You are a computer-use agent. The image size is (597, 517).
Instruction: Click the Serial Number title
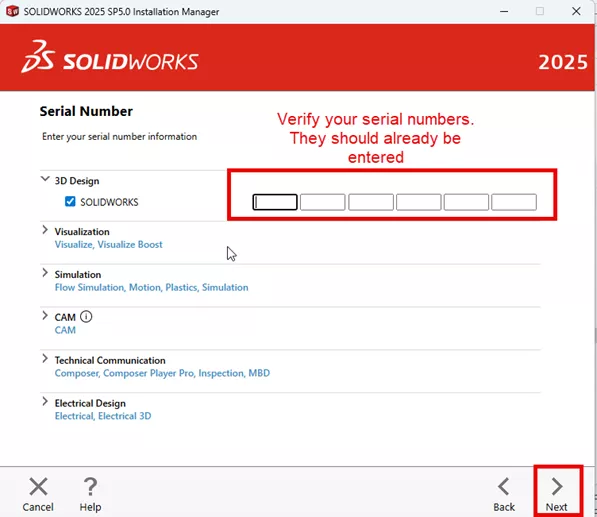86,111
